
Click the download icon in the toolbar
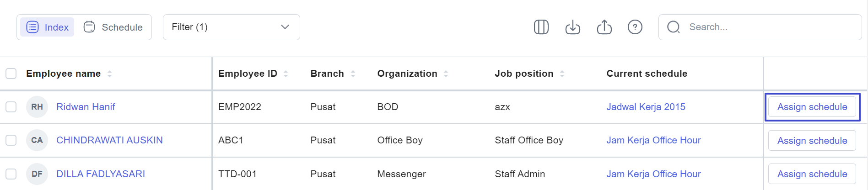coord(572,27)
